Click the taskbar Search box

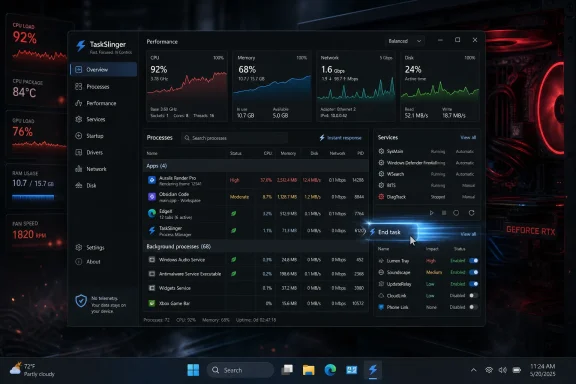pos(240,370)
